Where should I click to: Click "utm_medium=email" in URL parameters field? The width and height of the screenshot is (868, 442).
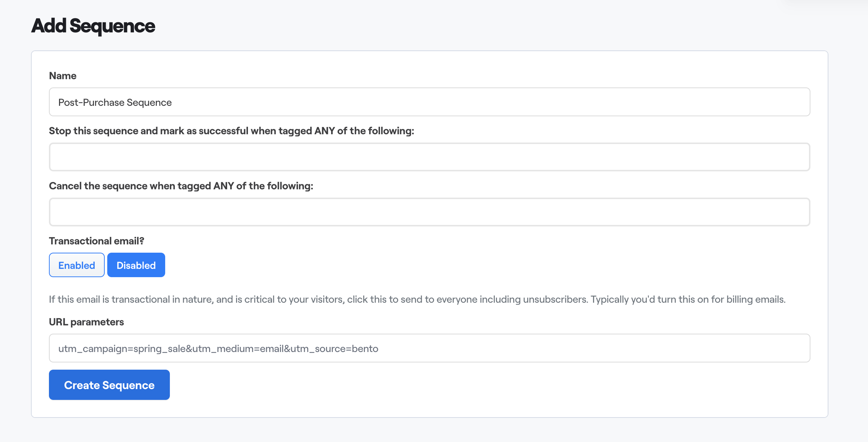tap(238, 349)
